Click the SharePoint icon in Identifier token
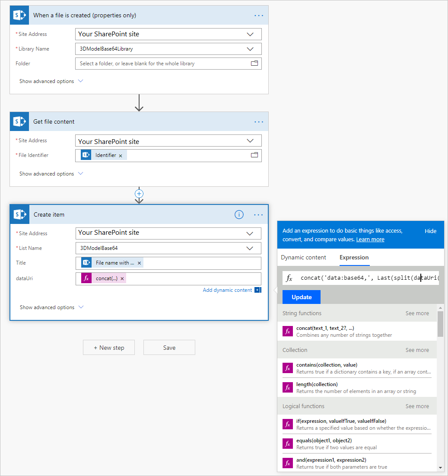Image resolution: width=448 pixels, height=476 pixels. tap(86, 155)
